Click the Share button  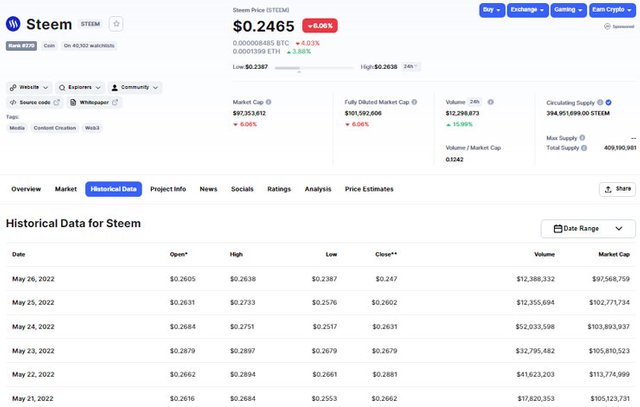coord(617,189)
